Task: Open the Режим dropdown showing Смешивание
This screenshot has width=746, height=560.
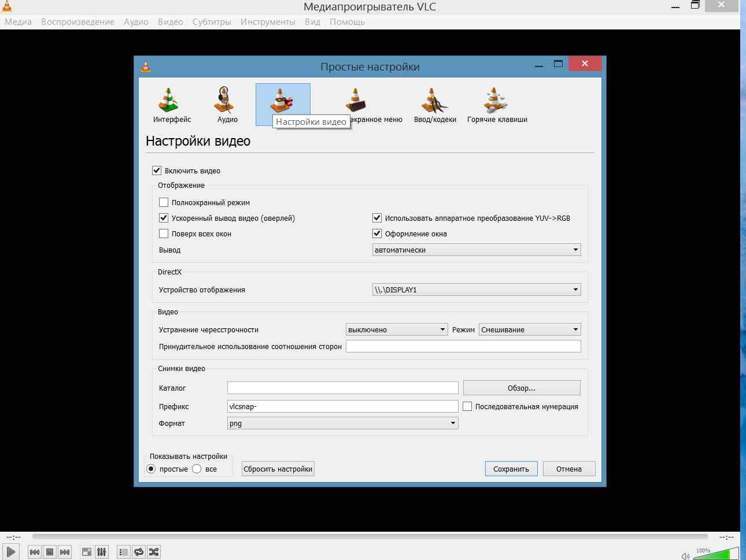Action: coord(530,329)
